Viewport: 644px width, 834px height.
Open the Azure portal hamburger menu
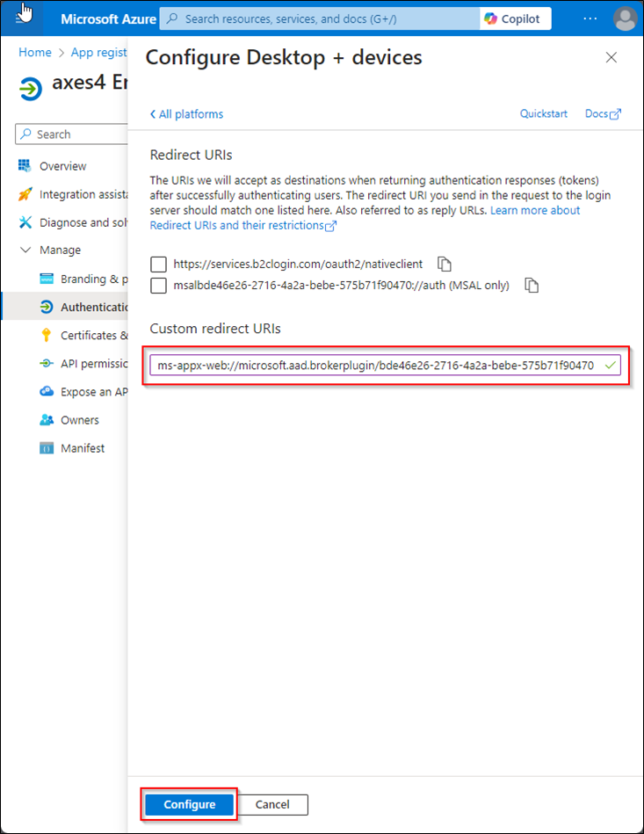(x=21, y=17)
